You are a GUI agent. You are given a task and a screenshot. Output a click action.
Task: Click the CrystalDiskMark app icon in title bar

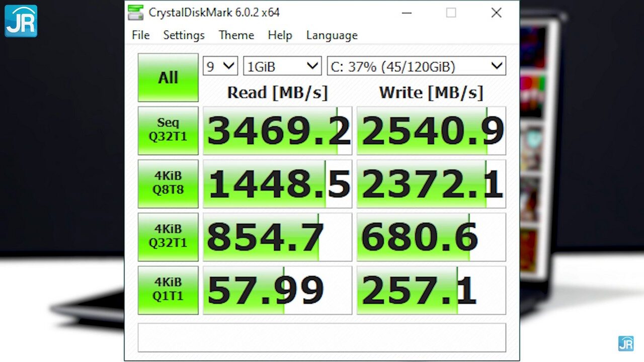coord(135,13)
